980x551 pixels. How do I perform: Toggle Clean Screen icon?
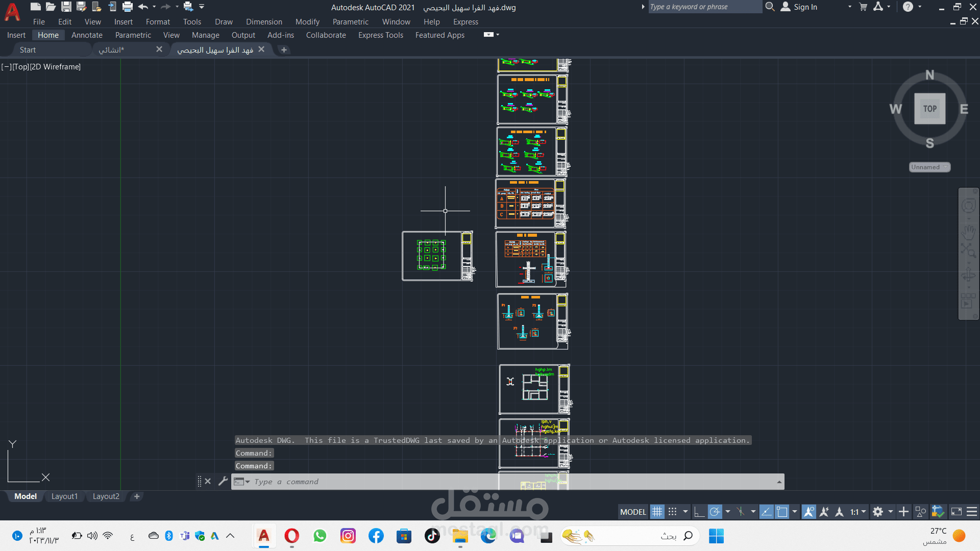957,512
